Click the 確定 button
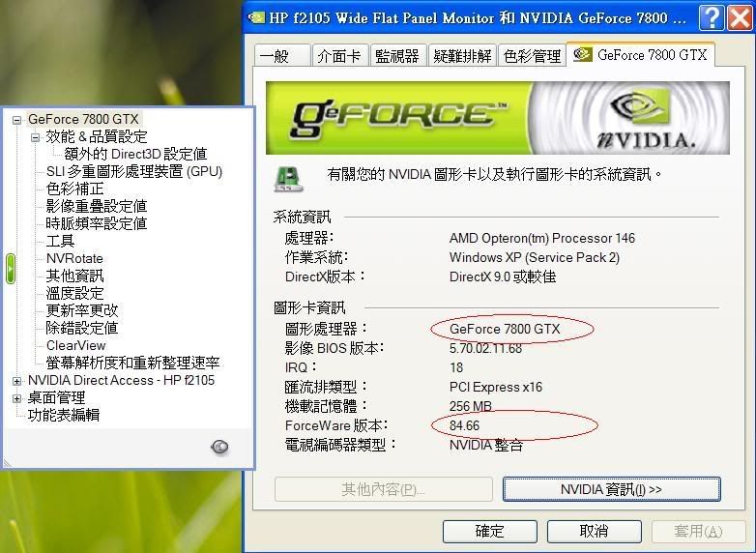 490,532
